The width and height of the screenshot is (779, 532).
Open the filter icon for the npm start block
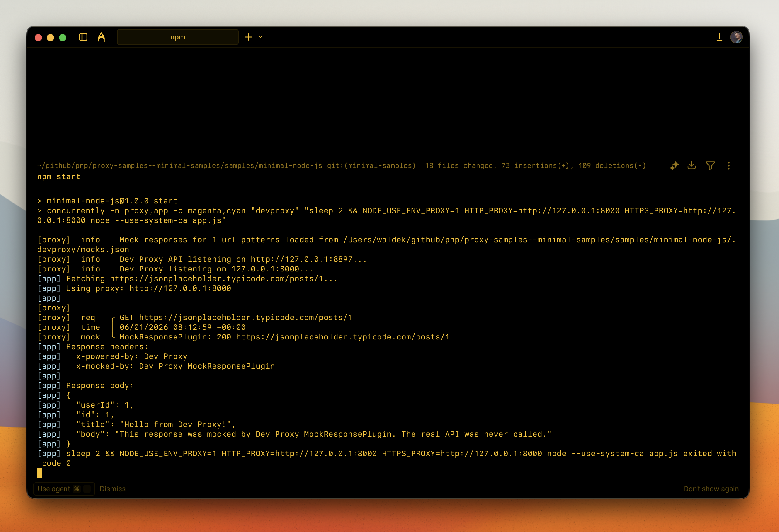tap(710, 165)
